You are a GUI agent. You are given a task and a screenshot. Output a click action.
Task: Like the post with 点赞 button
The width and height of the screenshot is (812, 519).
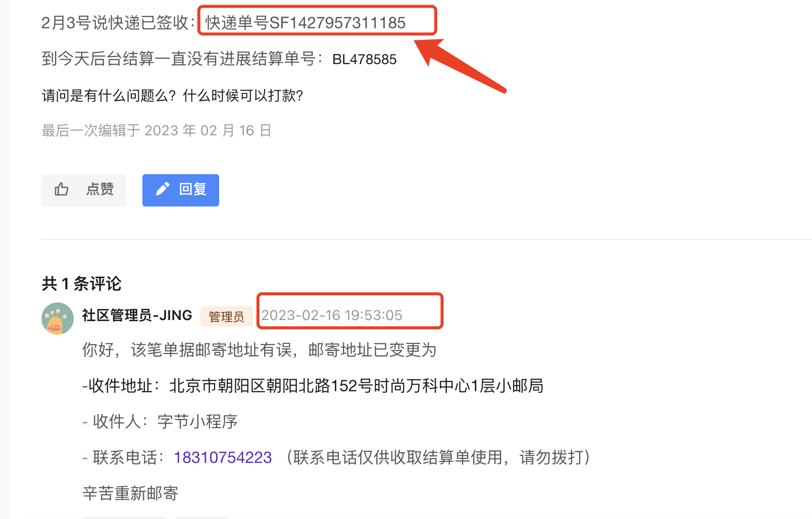click(x=84, y=190)
